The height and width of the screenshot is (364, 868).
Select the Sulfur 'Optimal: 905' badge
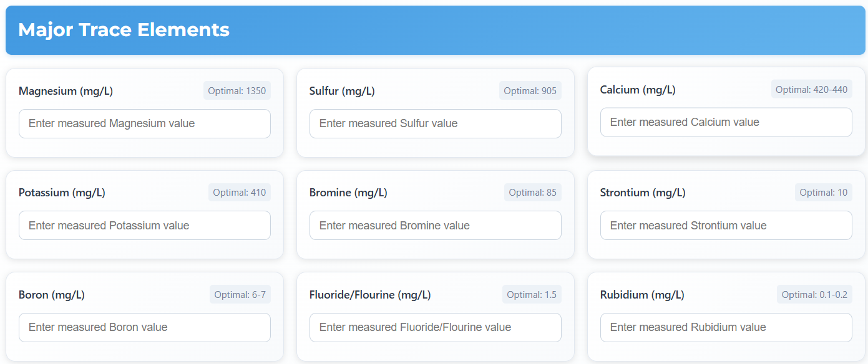530,91
